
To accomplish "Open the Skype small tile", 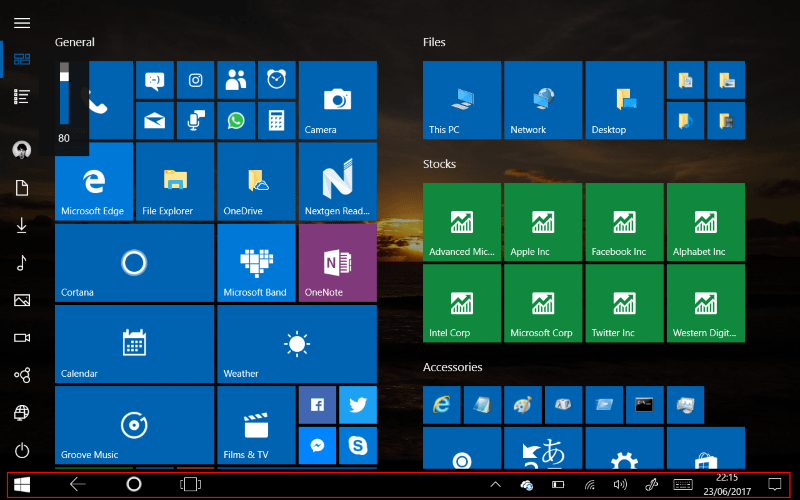I will click(x=358, y=445).
